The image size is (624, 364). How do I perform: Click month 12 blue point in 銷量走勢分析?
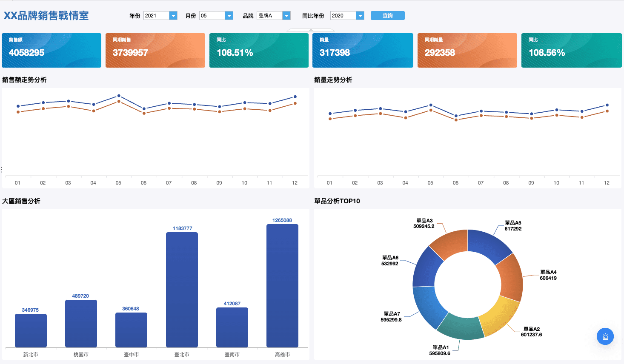point(607,105)
